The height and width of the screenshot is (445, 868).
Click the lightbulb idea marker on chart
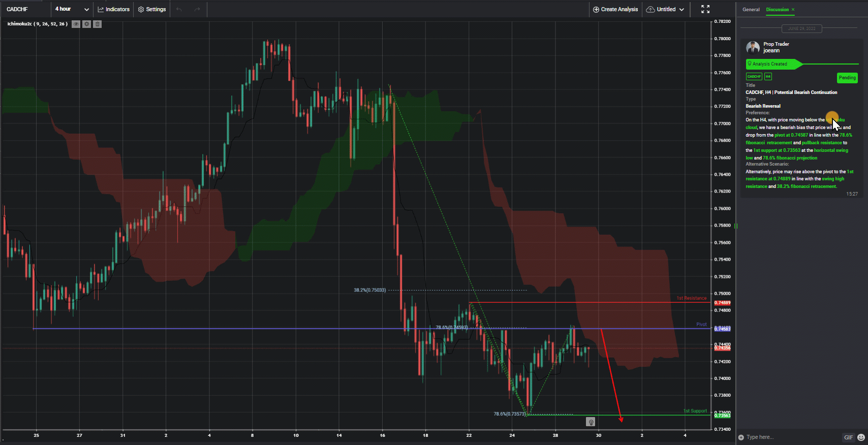591,422
